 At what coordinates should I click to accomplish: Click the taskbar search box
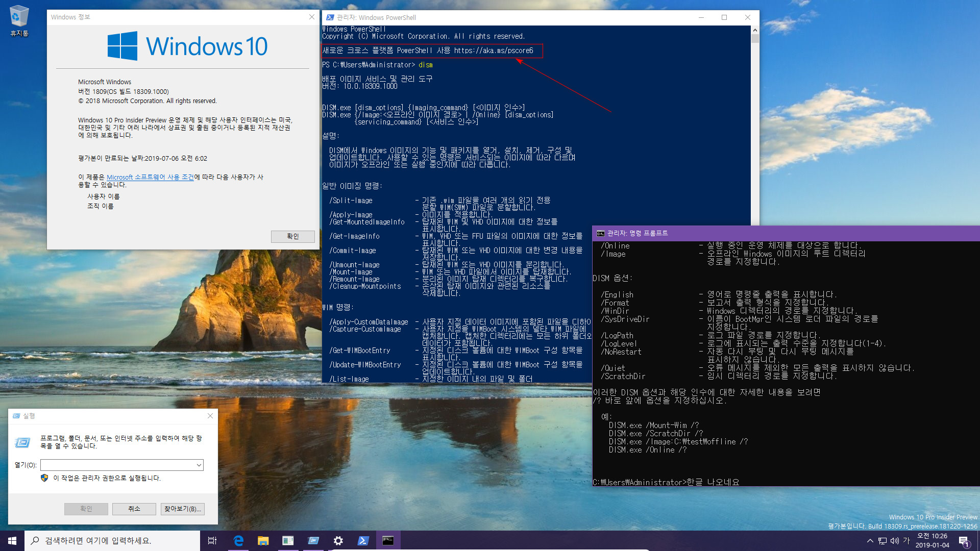tap(112, 541)
